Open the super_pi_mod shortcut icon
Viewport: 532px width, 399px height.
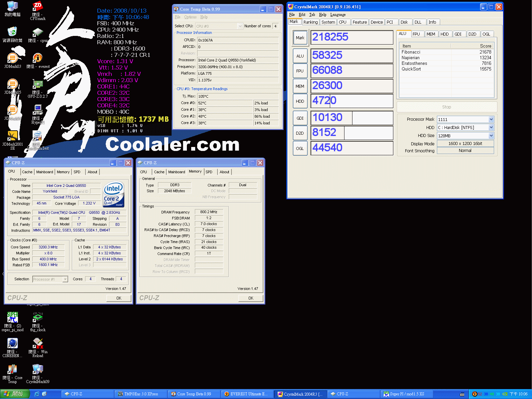pos(13,322)
